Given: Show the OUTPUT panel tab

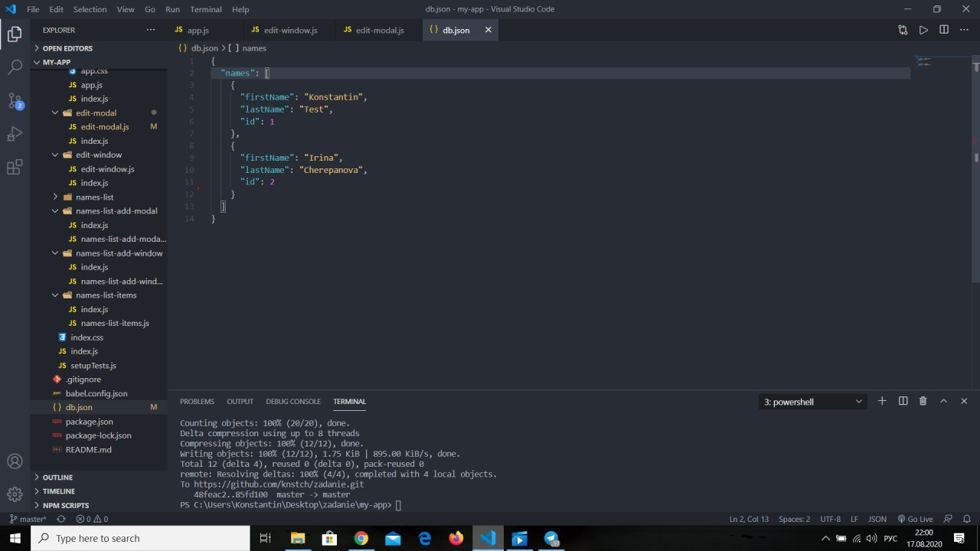Looking at the screenshot, I should click(240, 401).
